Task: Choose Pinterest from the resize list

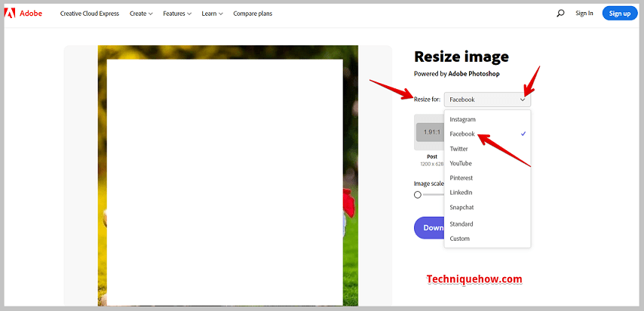Action: (x=487, y=177)
